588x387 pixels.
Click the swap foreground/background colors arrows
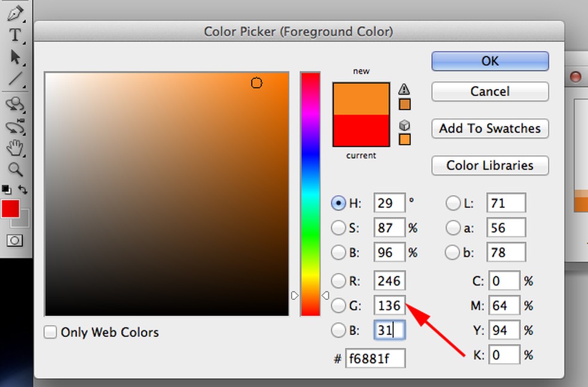23,189
